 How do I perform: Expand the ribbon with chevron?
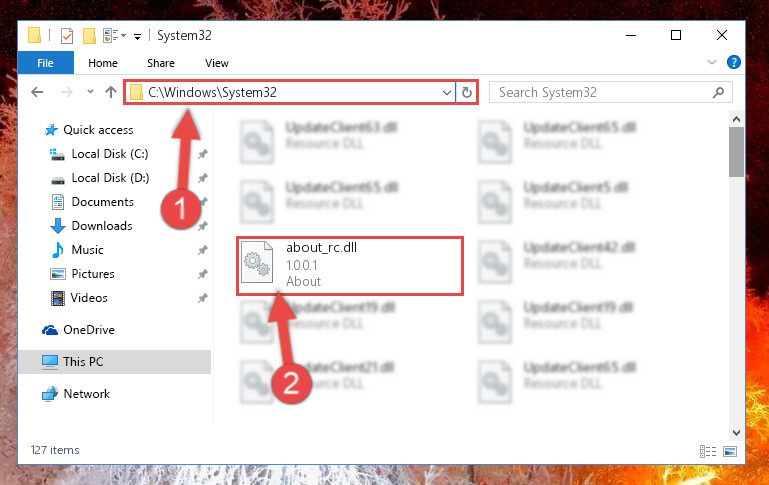[x=712, y=62]
